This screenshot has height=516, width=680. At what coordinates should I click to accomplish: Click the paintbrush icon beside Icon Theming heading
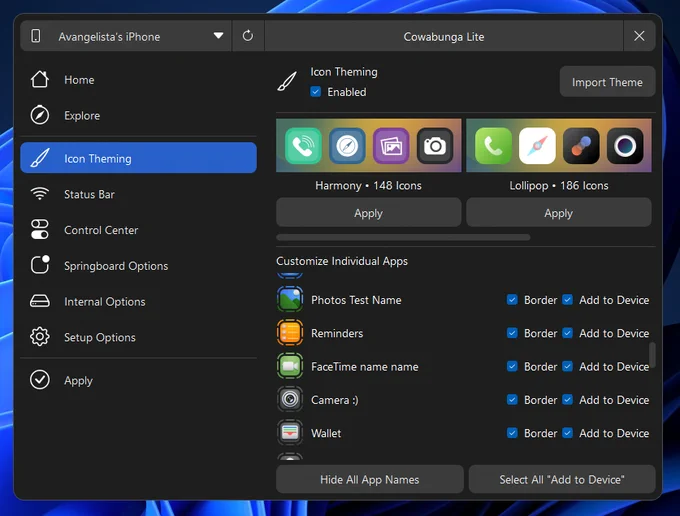(x=287, y=82)
